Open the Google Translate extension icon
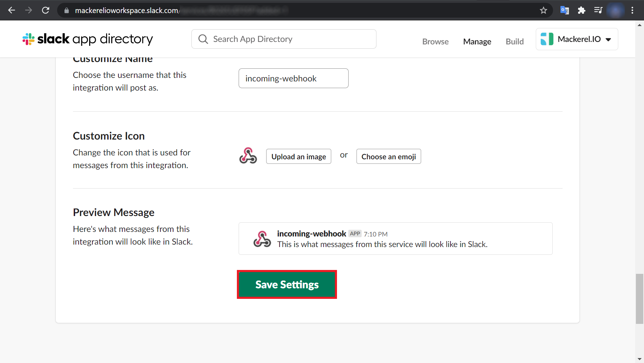 pyautogui.click(x=564, y=10)
